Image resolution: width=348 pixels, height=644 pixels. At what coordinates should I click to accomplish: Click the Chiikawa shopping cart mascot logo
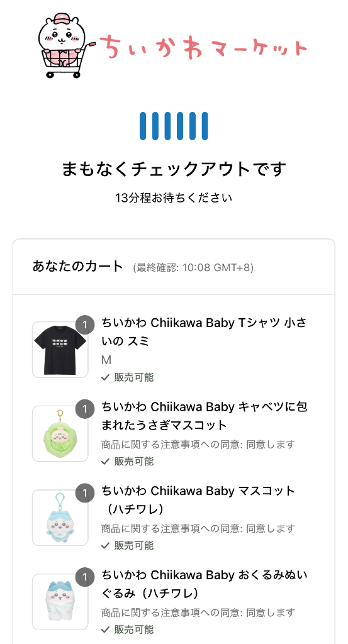pos(66,45)
